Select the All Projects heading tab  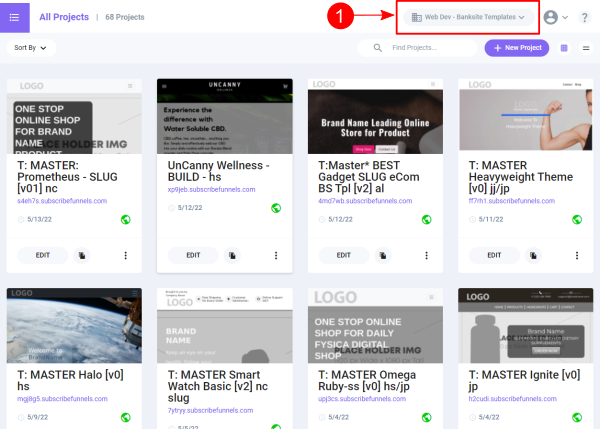63,17
